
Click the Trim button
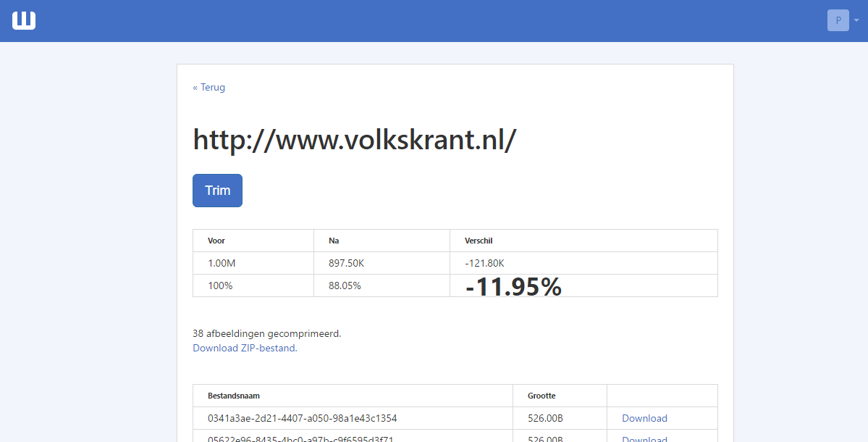click(218, 191)
